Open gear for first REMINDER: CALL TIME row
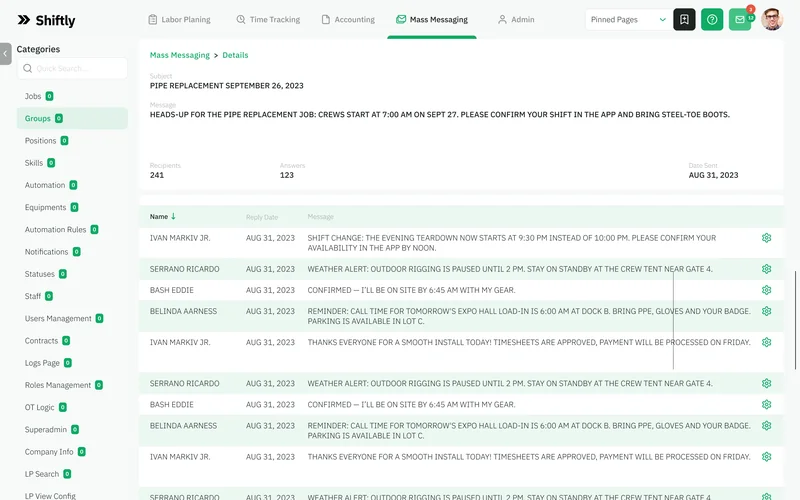Viewport: 800px width, 500px height. [x=766, y=311]
